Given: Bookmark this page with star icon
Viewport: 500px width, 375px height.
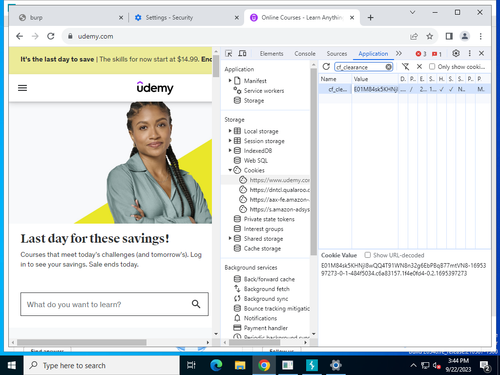Looking at the screenshot, I should 430,36.
